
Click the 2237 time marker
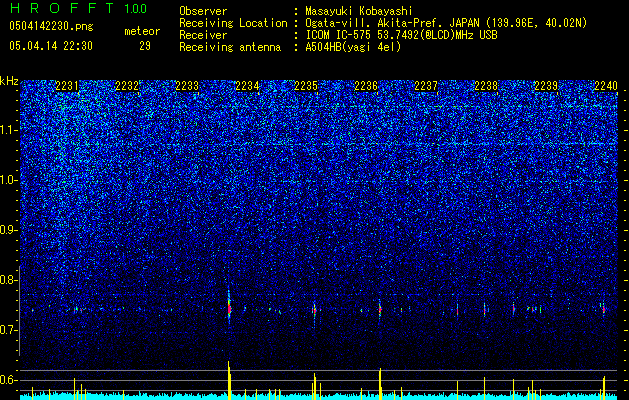426,86
